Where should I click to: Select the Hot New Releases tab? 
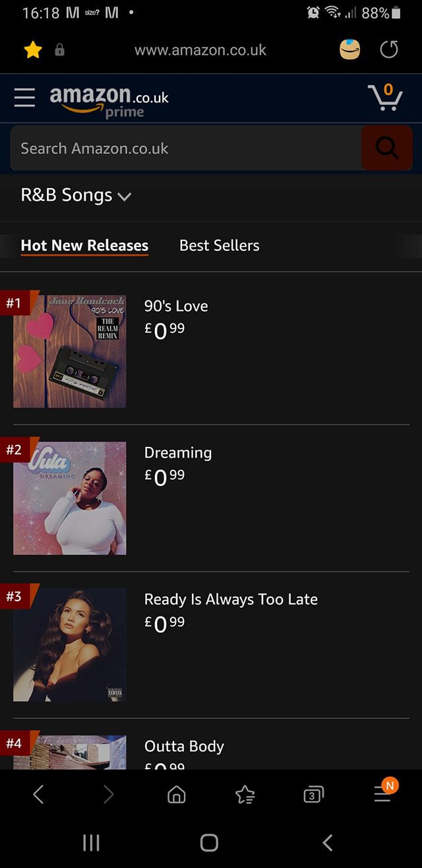pos(84,246)
